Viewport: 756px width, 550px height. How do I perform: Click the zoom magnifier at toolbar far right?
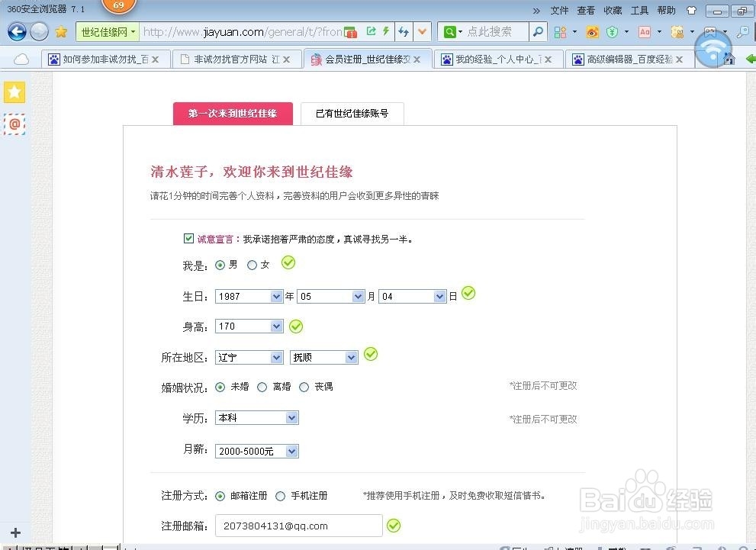tap(742, 32)
